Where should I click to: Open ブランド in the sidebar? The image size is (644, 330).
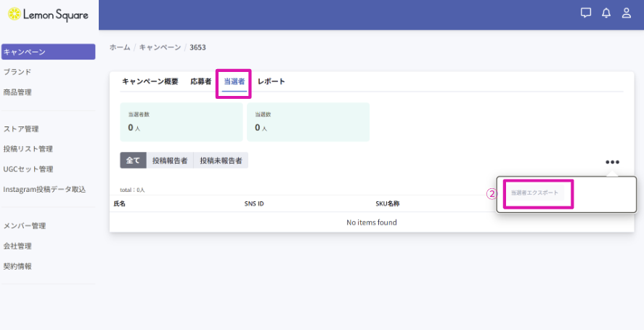[x=17, y=72]
